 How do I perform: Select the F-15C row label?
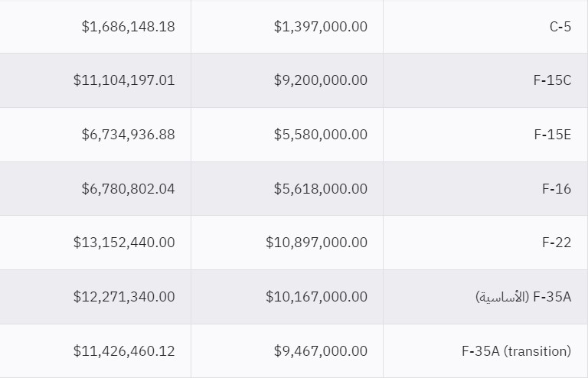(552, 80)
